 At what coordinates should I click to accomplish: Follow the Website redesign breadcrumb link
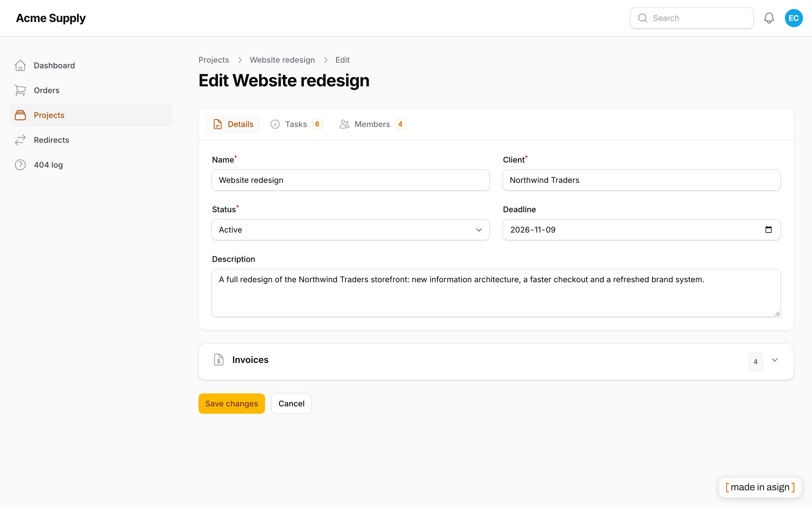tap(282, 60)
